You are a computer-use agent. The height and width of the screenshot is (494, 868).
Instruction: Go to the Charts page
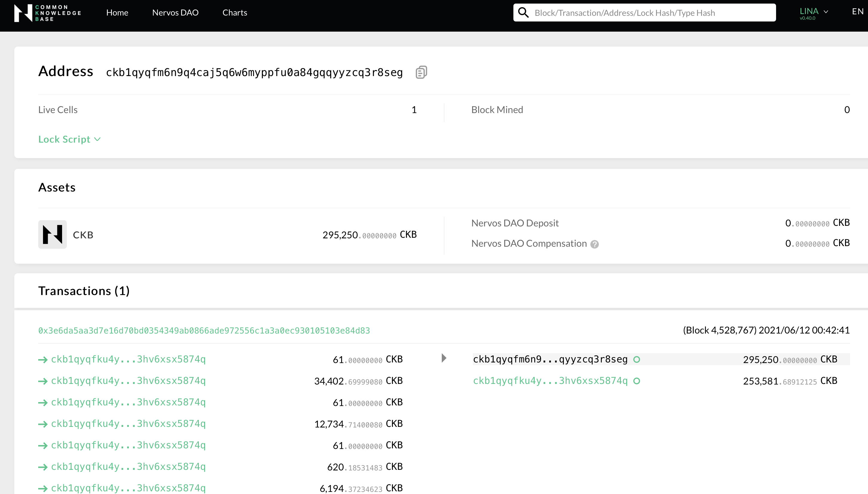click(x=235, y=13)
